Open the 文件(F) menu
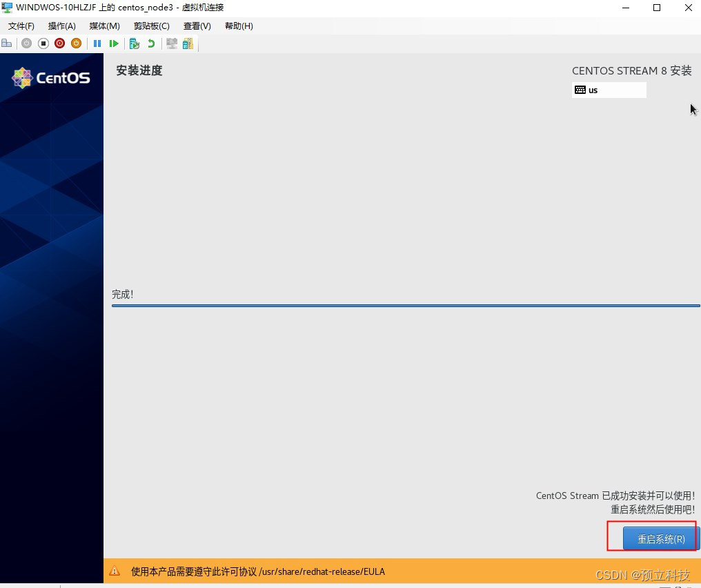 click(21, 26)
